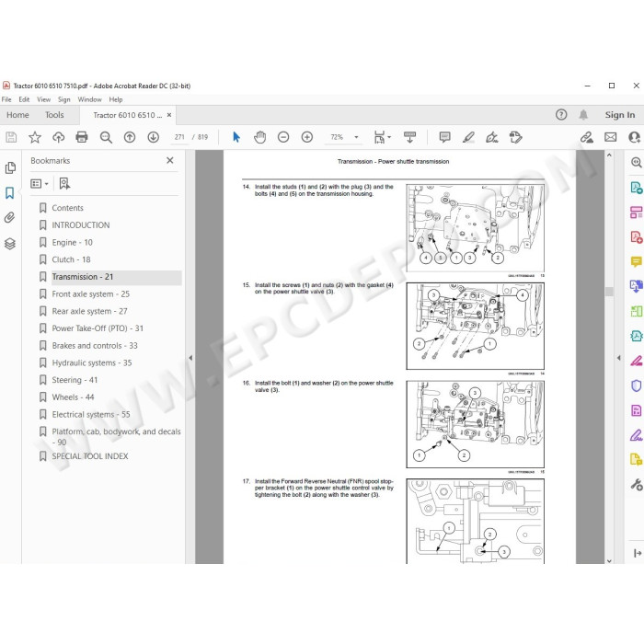This screenshot has width=644, height=644.
Task: Open the Edit menu
Action: 24,99
